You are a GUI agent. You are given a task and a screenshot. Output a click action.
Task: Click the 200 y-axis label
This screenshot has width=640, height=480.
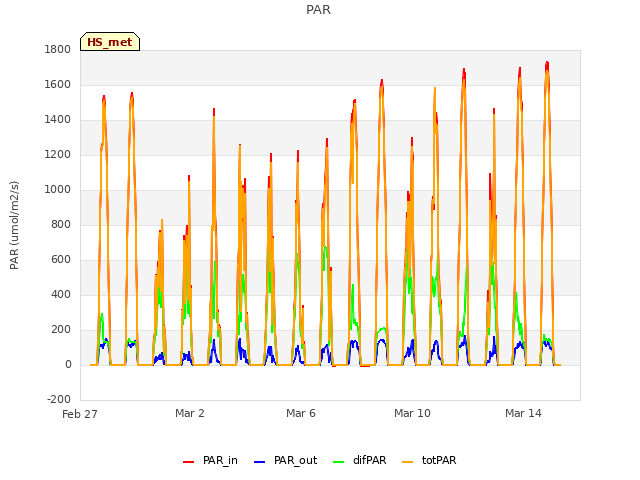61,330
